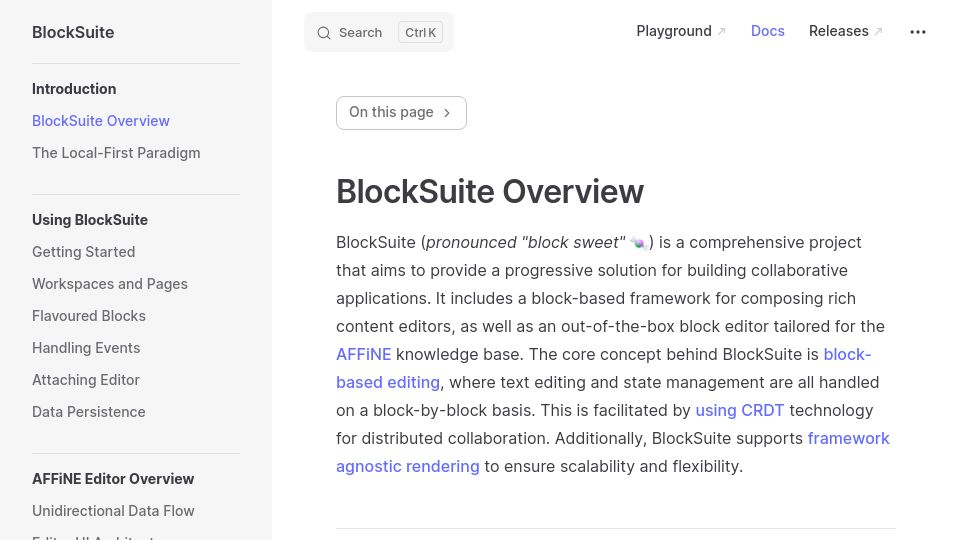This screenshot has width=960, height=540.
Task: Open the three-dots more menu
Action: click(x=918, y=32)
